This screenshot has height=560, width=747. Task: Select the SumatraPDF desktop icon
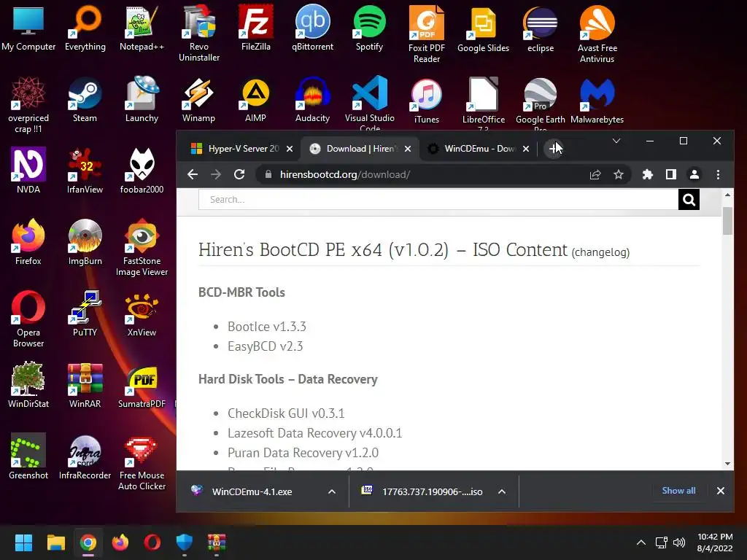pos(142,385)
